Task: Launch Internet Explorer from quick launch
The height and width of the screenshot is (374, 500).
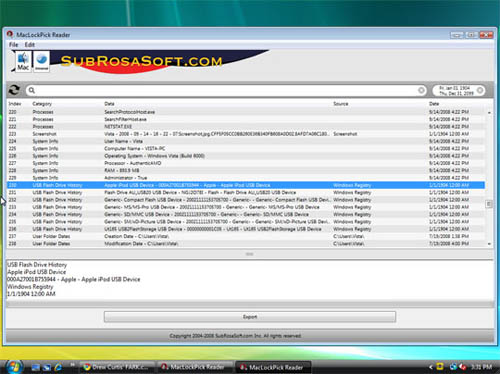Action: tap(58, 367)
